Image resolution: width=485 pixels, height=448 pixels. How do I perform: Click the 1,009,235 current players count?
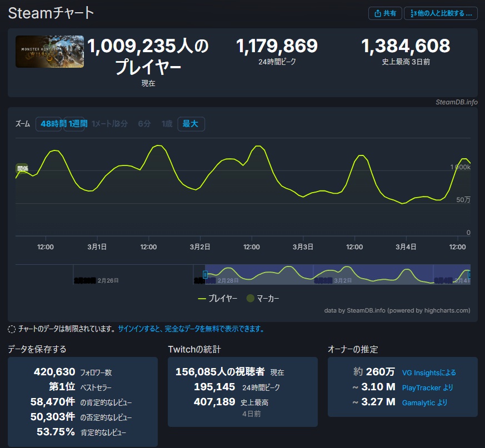point(148,56)
